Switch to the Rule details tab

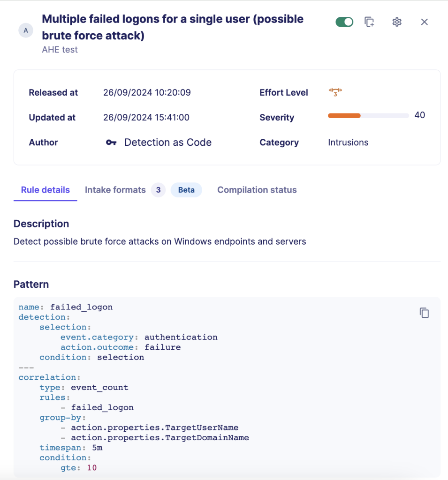[46, 190]
